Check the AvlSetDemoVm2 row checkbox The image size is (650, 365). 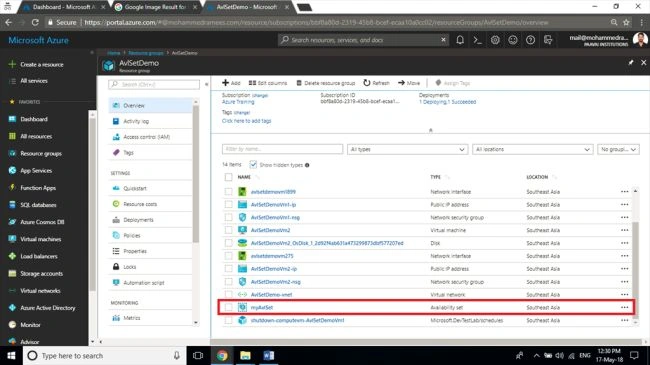click(228, 230)
